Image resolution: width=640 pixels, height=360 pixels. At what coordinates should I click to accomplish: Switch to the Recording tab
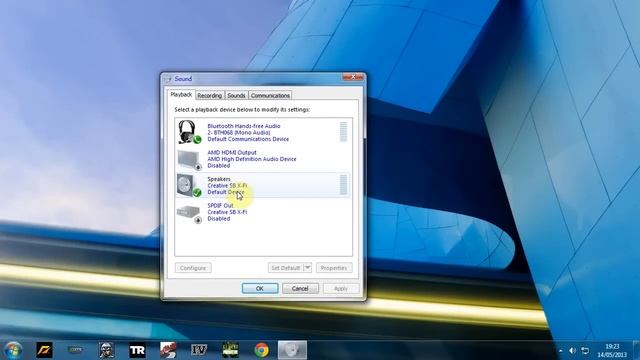209,95
